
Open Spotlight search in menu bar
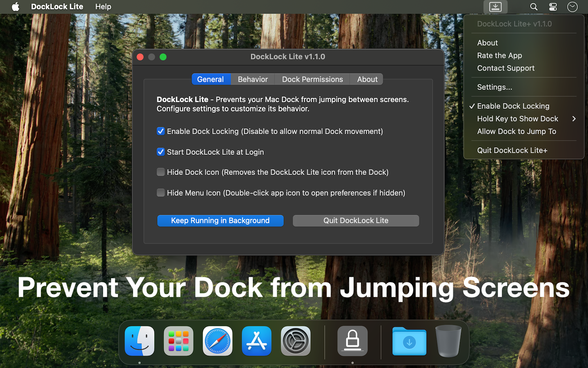tap(534, 7)
